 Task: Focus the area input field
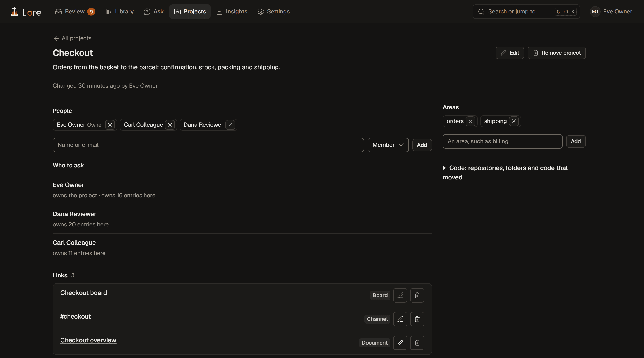tap(502, 142)
